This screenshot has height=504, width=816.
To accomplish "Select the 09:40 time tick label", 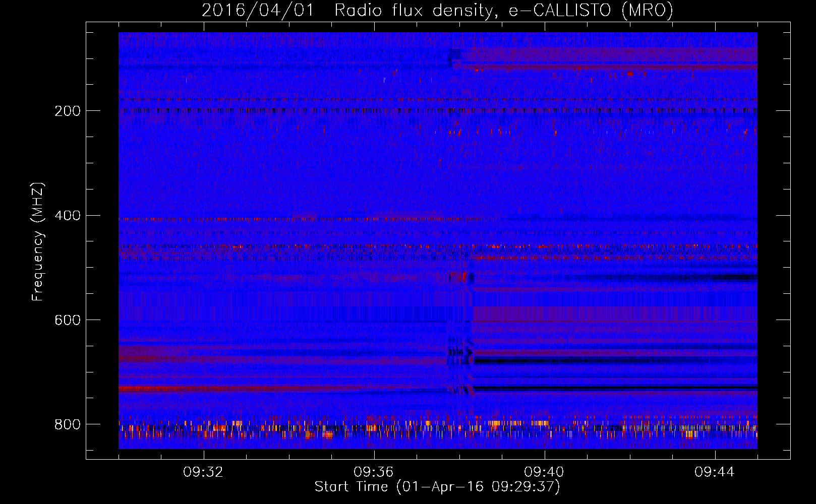I will [544, 472].
